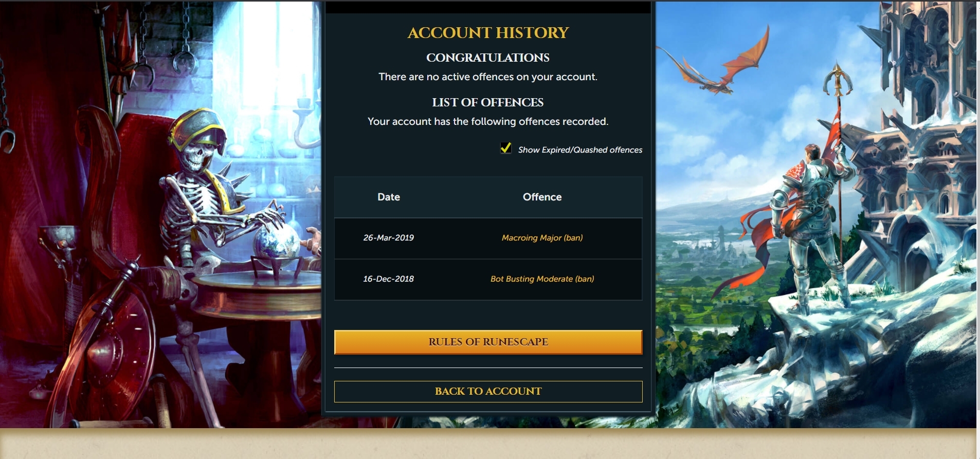Screen dimensions: 980x459
Task: Go back via Back to Account button
Action: coord(488,392)
